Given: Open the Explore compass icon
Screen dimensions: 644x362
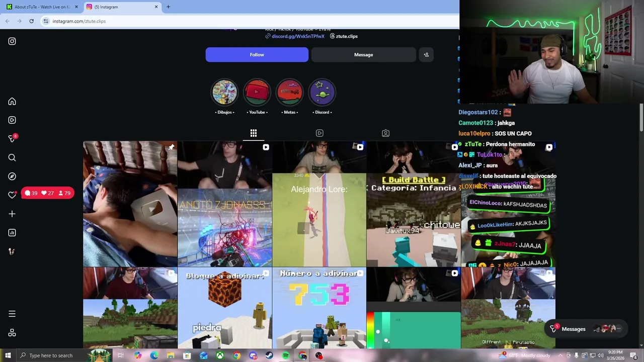Looking at the screenshot, I should click(x=12, y=176).
